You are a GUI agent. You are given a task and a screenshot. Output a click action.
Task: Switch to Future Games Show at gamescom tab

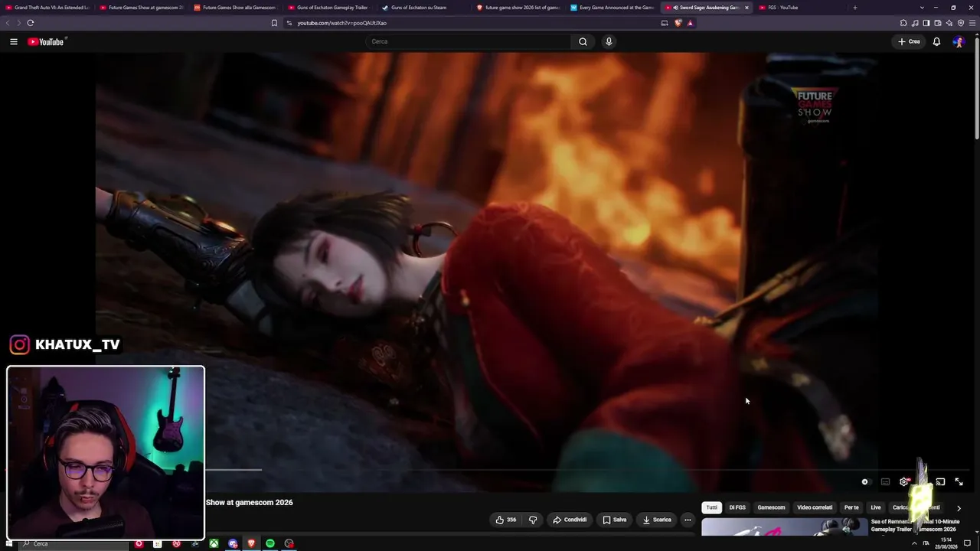tap(142, 8)
